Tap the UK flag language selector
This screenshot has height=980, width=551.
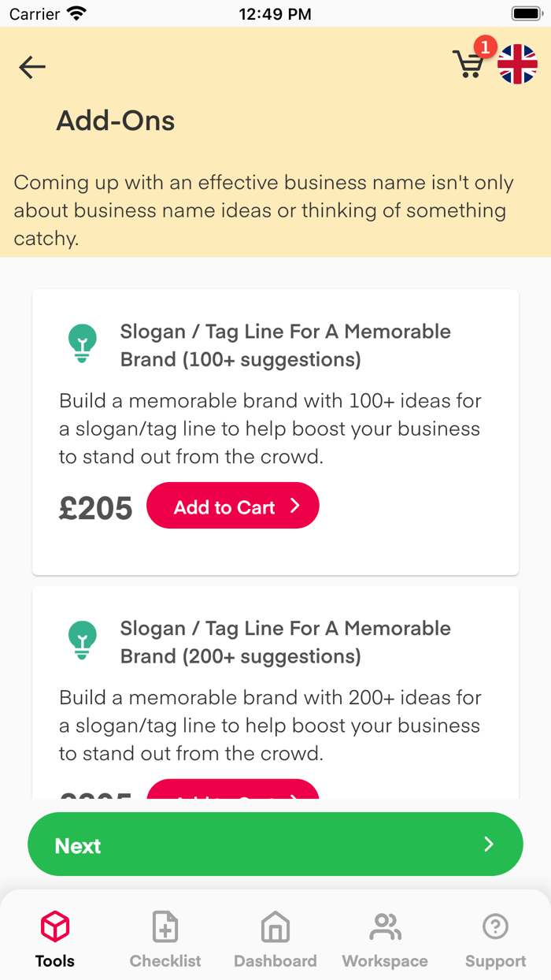tap(517, 65)
